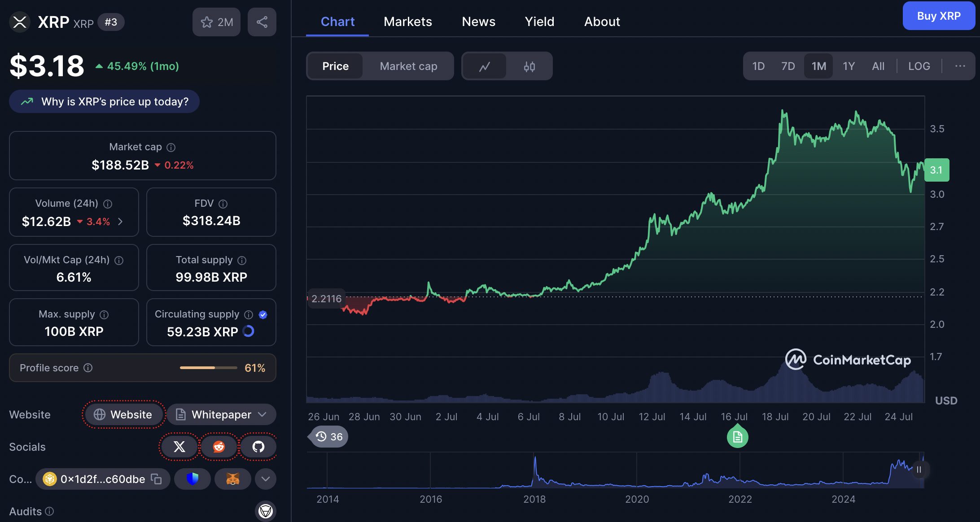
Task: Click Market cap info icon
Action: pos(171,148)
